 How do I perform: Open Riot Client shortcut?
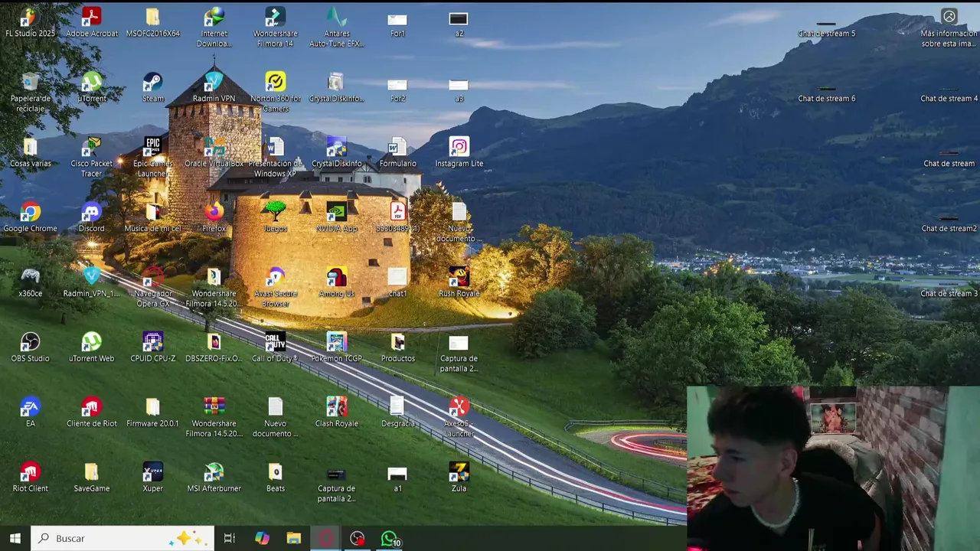[x=30, y=472]
